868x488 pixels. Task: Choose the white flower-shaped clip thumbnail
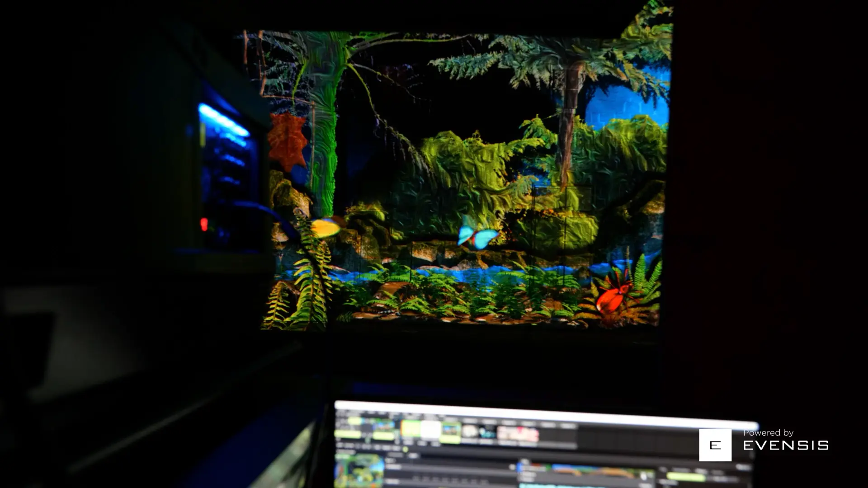470,431
